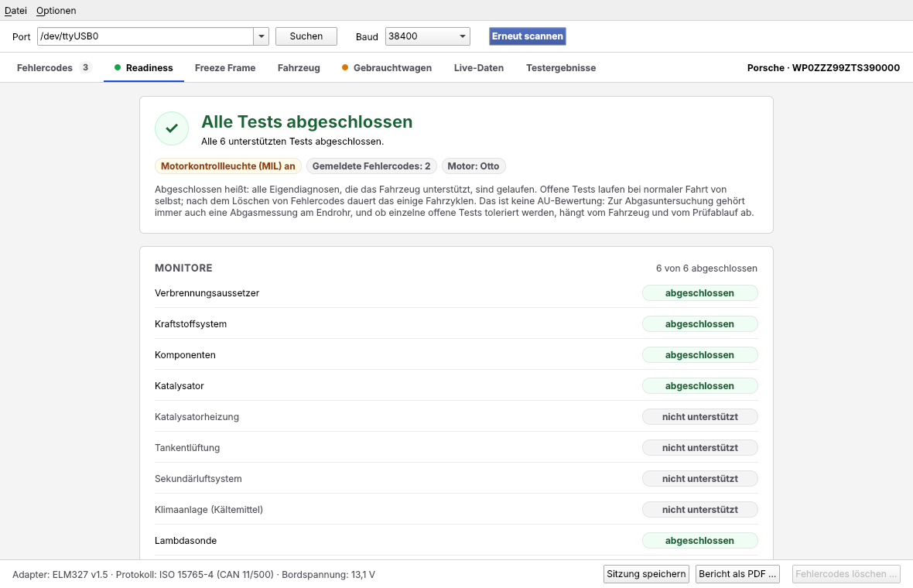Screen dimensions: 913x588
Task: Click nicht unterstützt status for Tankentlüftung
Action: pos(700,447)
